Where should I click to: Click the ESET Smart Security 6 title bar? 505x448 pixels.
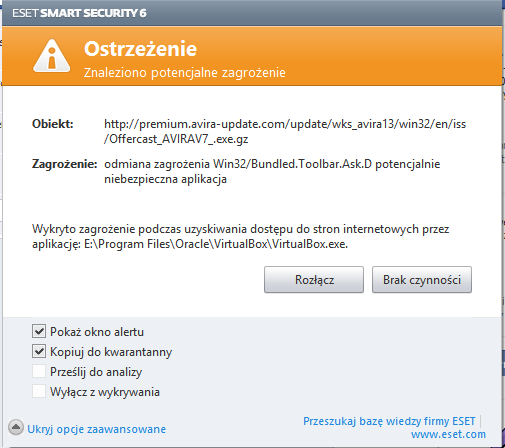[x=252, y=13]
